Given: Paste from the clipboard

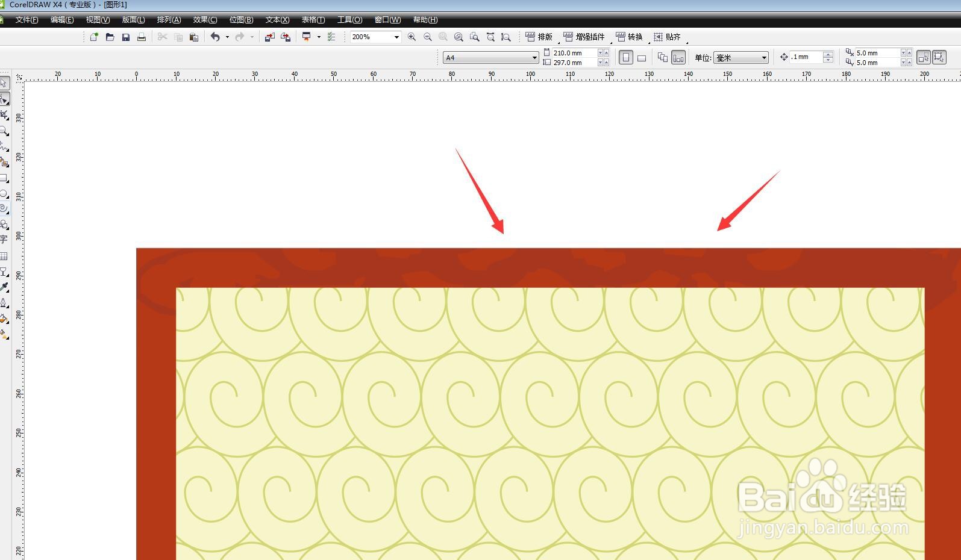Looking at the screenshot, I should (193, 37).
